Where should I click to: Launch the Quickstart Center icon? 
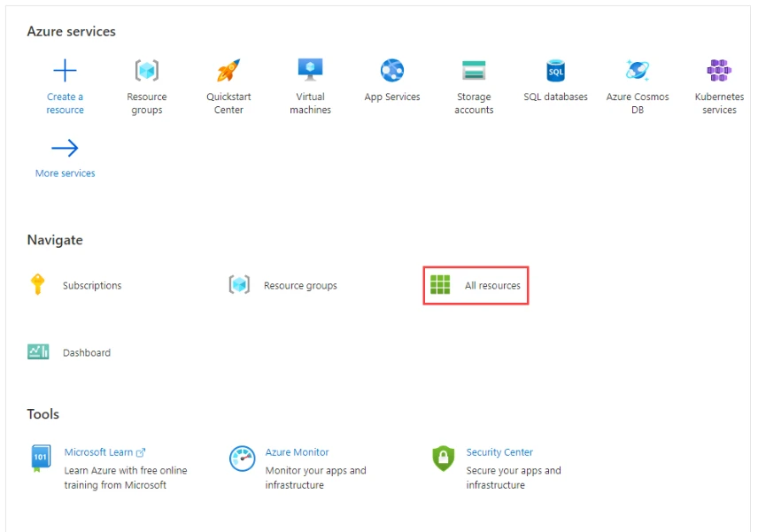(x=228, y=71)
